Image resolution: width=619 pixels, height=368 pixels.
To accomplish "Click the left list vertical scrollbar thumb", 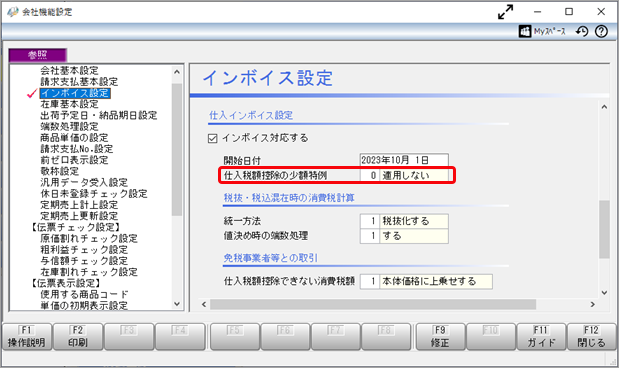I will pos(177,149).
